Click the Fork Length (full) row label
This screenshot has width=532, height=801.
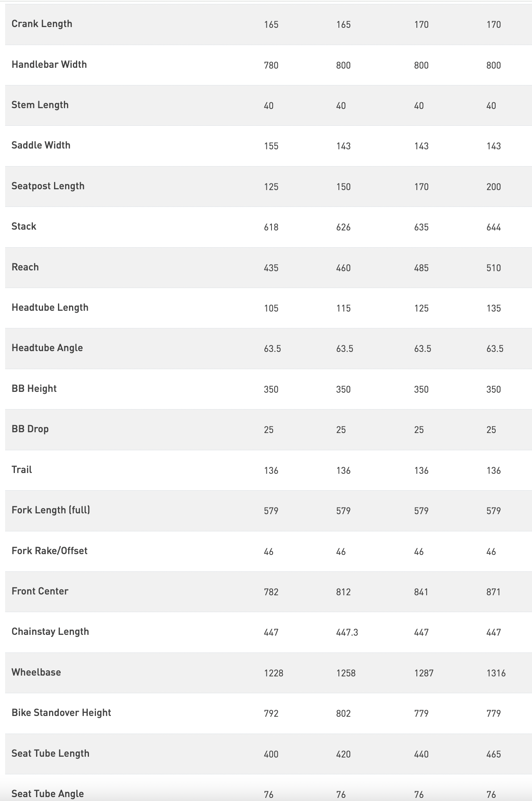click(x=51, y=510)
